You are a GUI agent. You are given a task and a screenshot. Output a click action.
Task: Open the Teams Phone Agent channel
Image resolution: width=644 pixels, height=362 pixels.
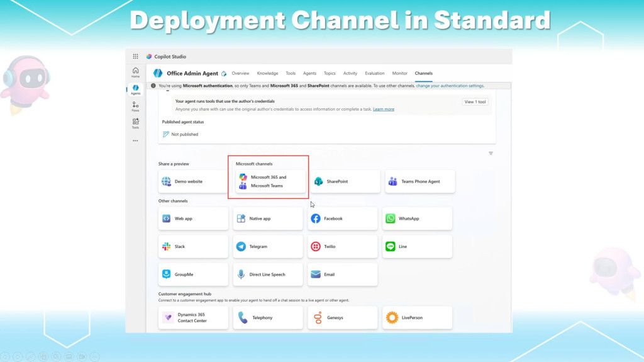(x=419, y=181)
